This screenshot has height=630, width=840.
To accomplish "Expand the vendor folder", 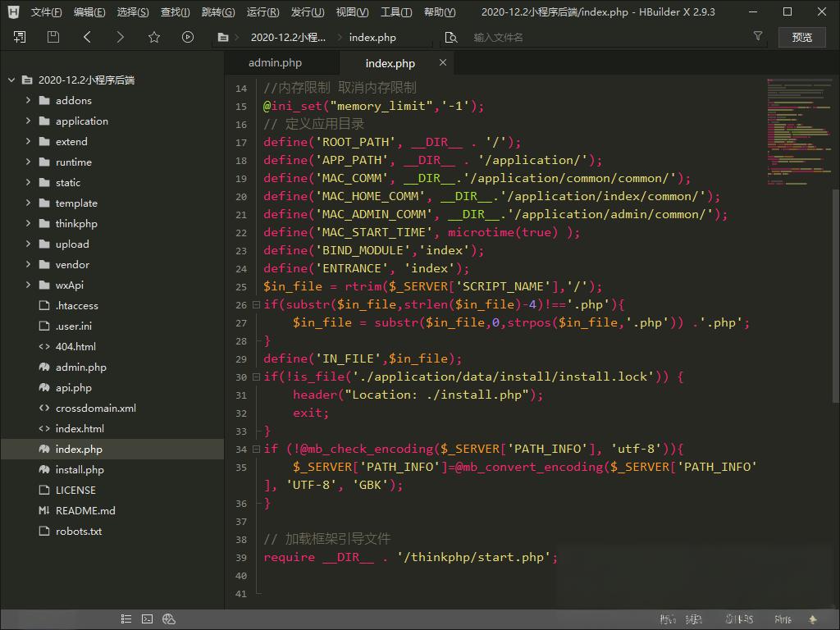I will pos(28,264).
